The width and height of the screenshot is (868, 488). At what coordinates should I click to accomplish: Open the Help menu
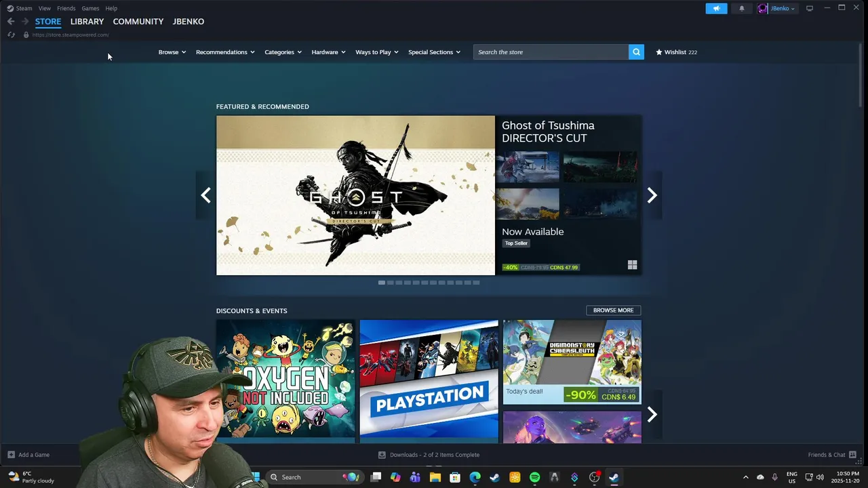coord(111,8)
